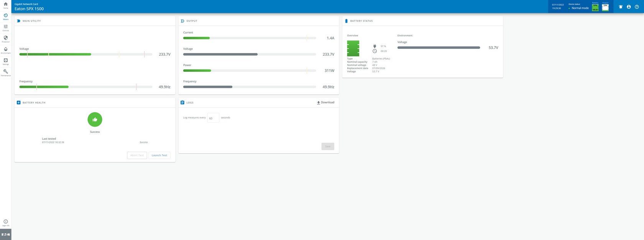This screenshot has height=240, width=644.
Task: Click the 1.4A output current value
Action: point(330,38)
